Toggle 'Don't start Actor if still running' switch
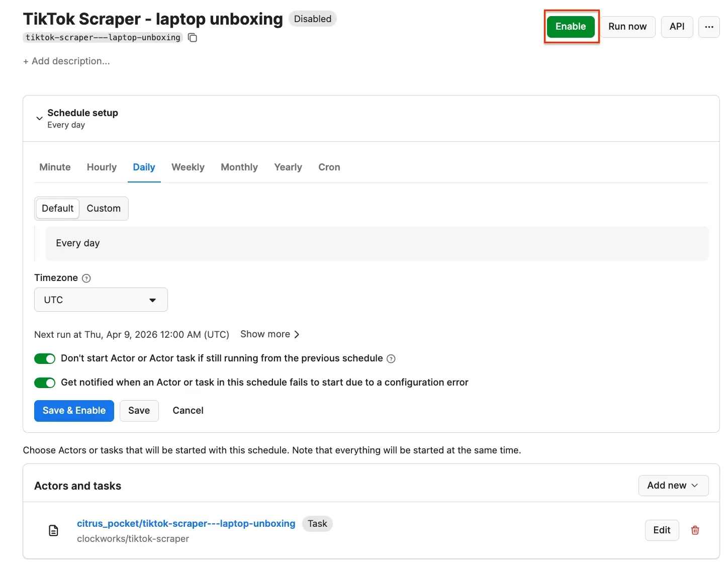The width and height of the screenshot is (728, 564). pos(45,358)
